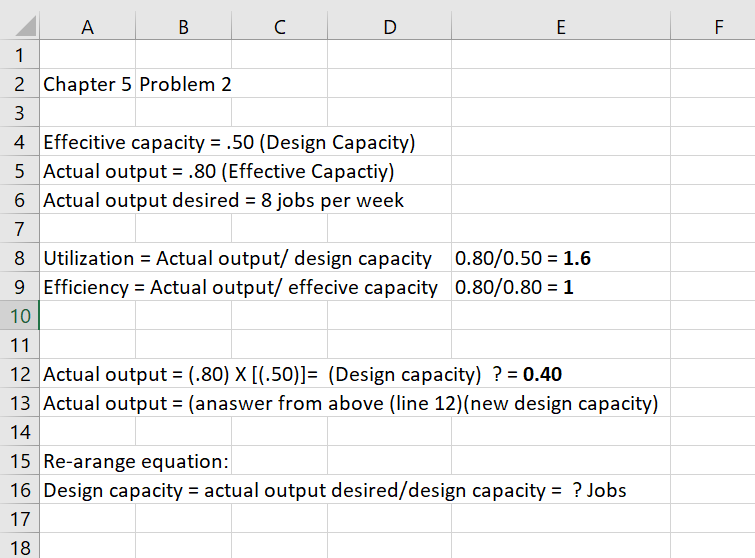The height and width of the screenshot is (558, 755).
Task: Select row 2 header
Action: pyautogui.click(x=19, y=84)
